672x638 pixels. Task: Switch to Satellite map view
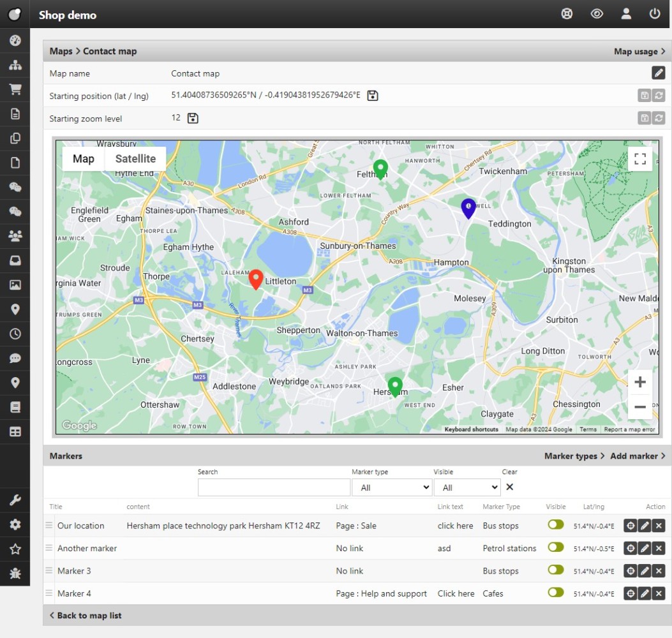point(135,159)
